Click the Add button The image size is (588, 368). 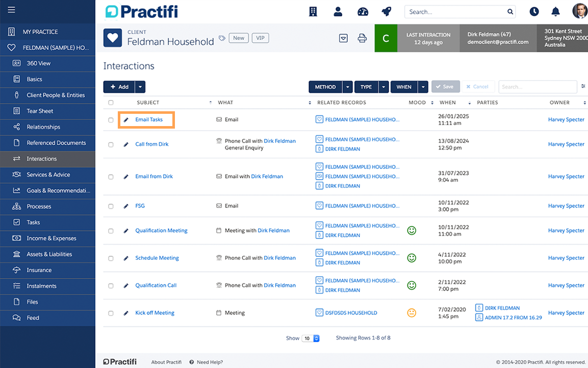point(119,87)
